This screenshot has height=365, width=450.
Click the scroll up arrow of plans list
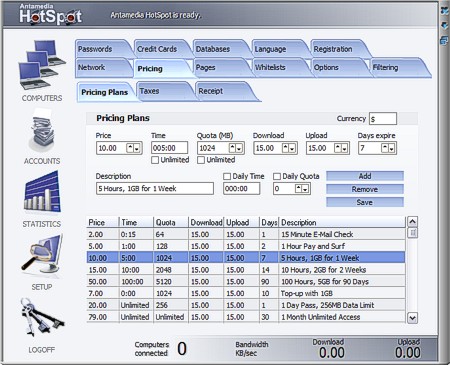tap(412, 222)
